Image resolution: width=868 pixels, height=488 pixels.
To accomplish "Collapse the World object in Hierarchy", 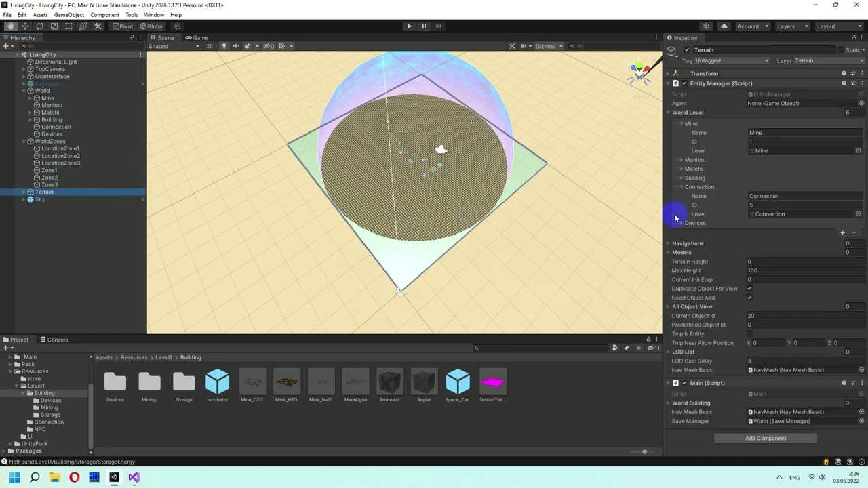I will click(x=24, y=91).
